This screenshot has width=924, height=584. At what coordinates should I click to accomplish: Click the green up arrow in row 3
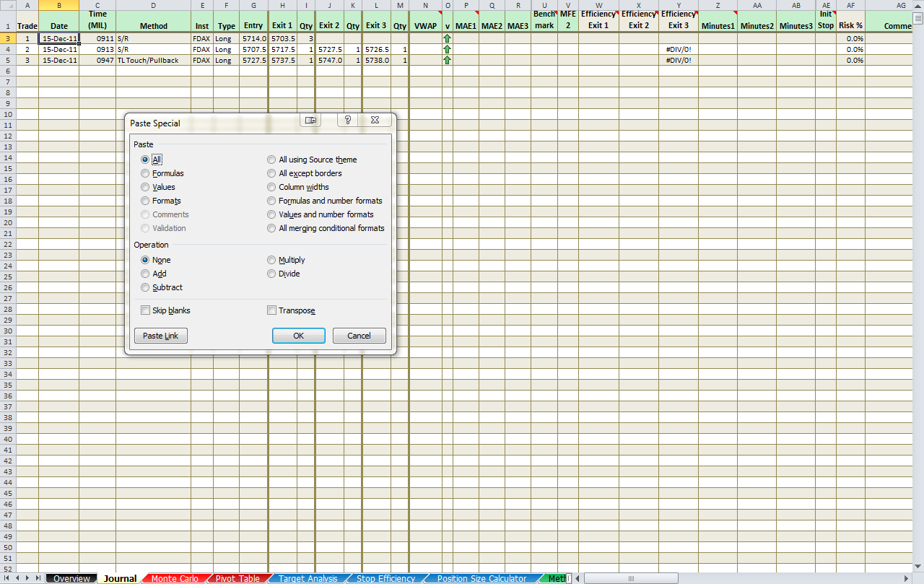click(448, 38)
